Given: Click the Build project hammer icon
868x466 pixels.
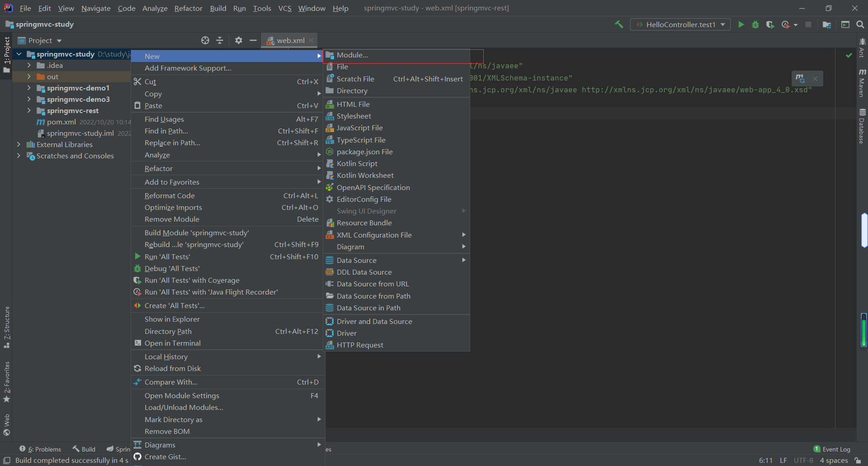Looking at the screenshot, I should pyautogui.click(x=619, y=24).
